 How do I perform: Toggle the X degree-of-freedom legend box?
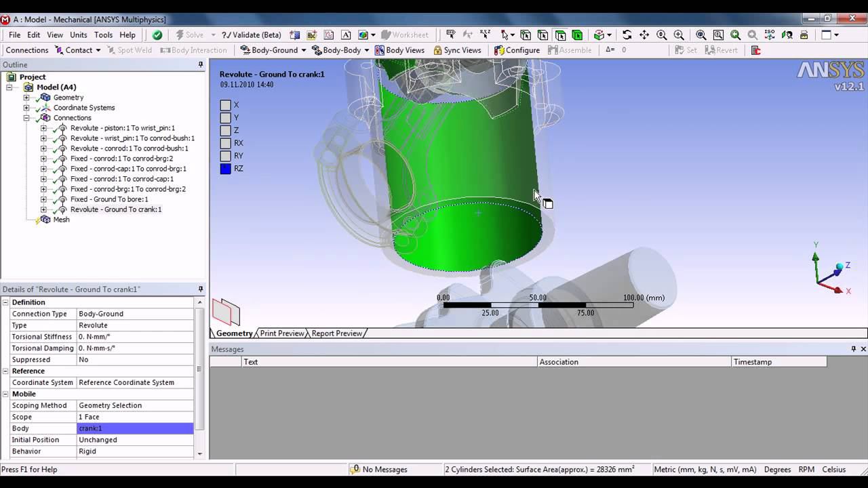coord(225,105)
